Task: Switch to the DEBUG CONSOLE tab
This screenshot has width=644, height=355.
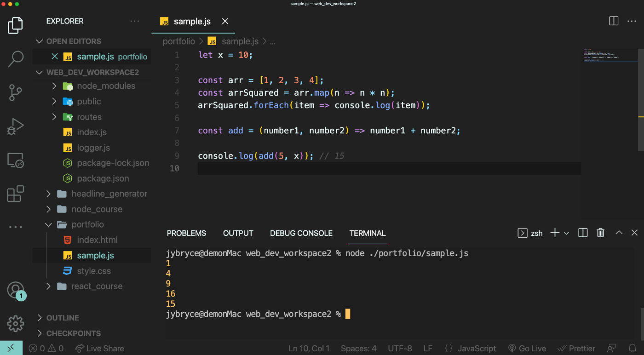Action: 301,233
